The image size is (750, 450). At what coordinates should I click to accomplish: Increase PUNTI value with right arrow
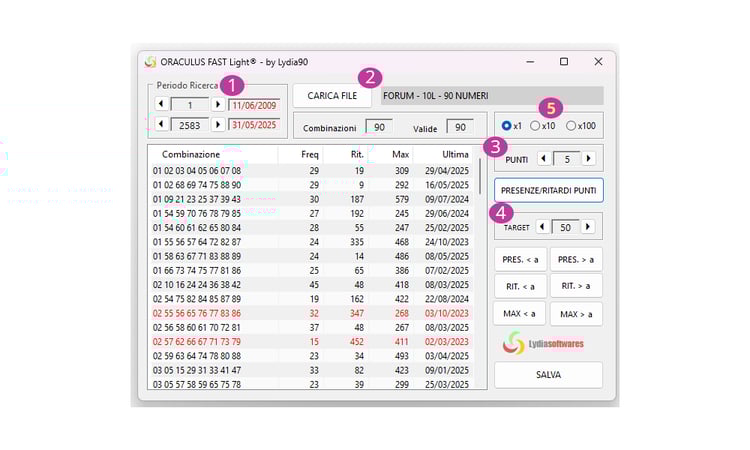[x=589, y=159]
